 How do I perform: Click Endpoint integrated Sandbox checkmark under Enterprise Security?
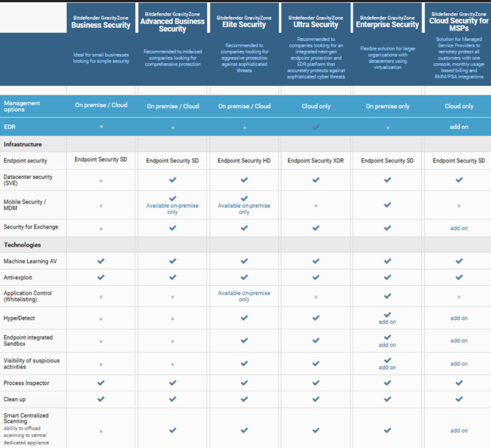tap(387, 337)
